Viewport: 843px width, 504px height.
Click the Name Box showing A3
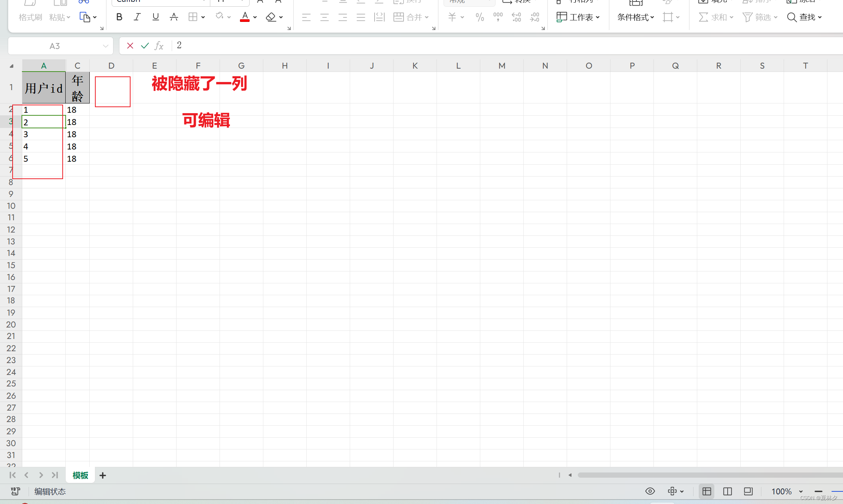click(55, 46)
